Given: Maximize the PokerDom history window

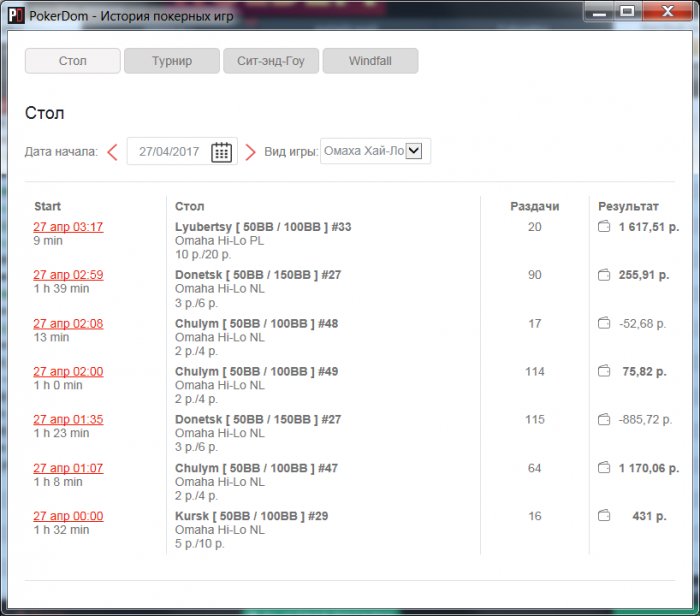Looking at the screenshot, I should pos(628,11).
